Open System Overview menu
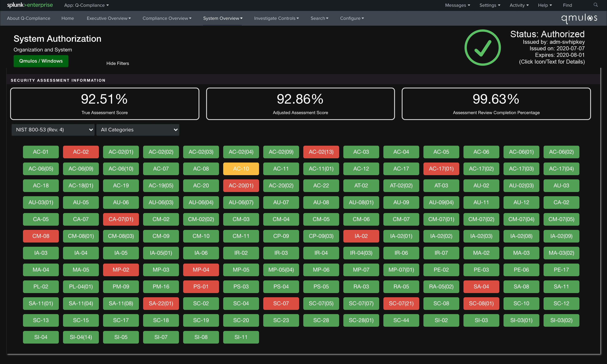The height and width of the screenshot is (364, 607). tap(223, 18)
